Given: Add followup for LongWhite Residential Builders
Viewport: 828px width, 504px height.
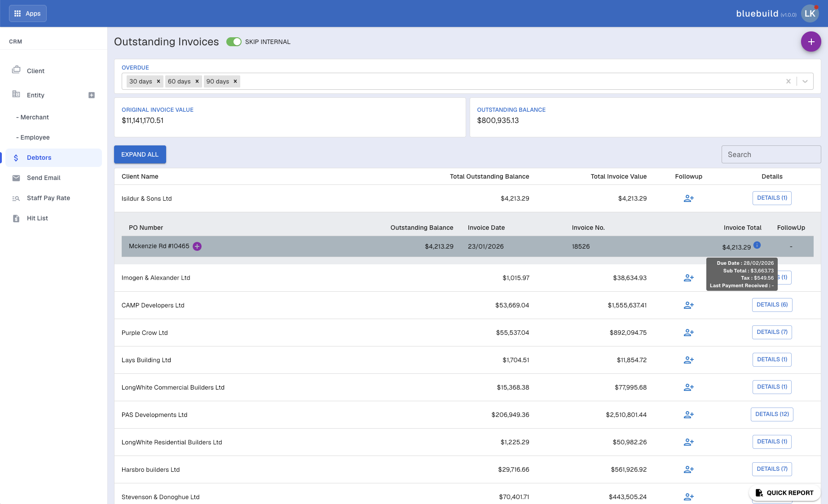Looking at the screenshot, I should pyautogui.click(x=689, y=442).
